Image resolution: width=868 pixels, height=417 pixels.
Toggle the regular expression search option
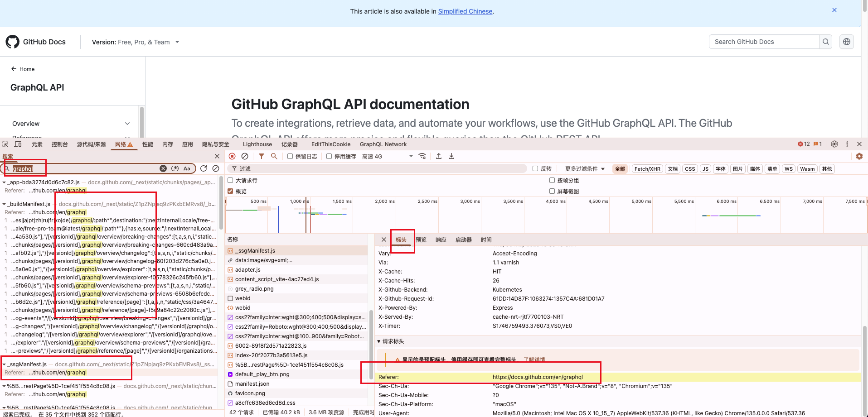coord(175,168)
